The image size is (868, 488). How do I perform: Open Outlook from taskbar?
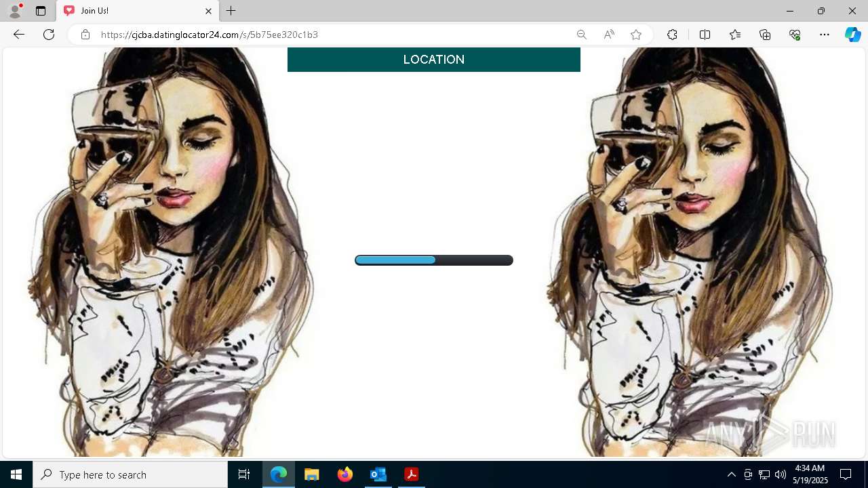(x=378, y=474)
